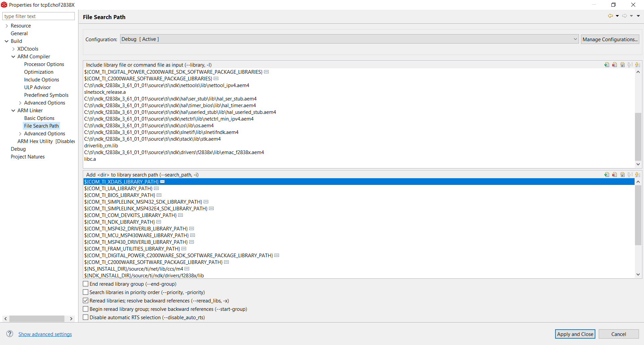Viewport: 644px width, 345px height.
Task: Enable End reread library group checkbox
Action: point(86,284)
